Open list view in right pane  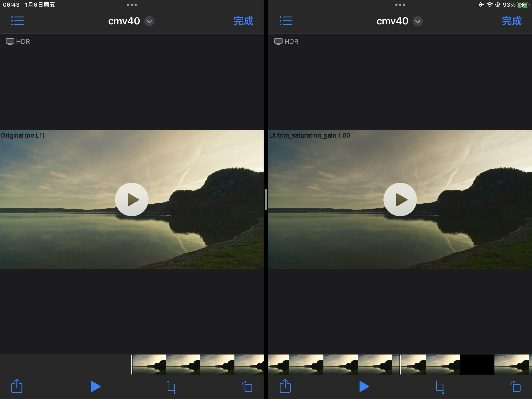point(286,21)
